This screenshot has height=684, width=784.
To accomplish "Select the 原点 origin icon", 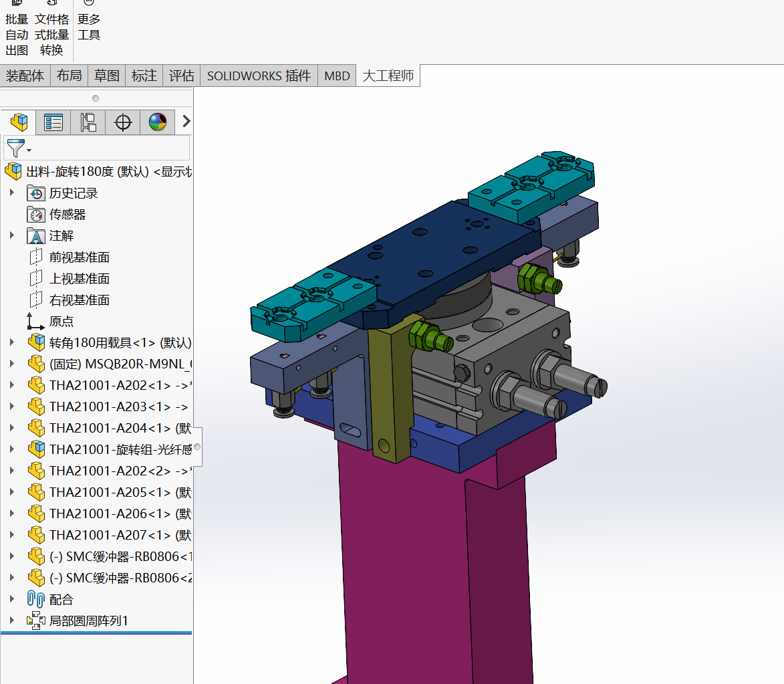I will 35,321.
